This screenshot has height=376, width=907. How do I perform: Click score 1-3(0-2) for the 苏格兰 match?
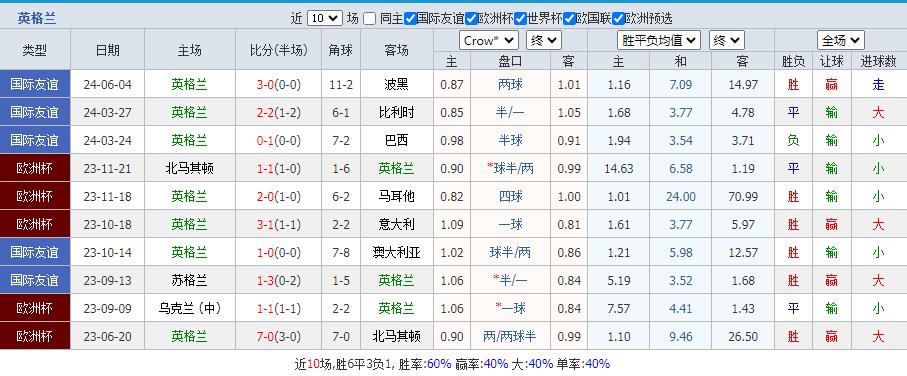(279, 281)
